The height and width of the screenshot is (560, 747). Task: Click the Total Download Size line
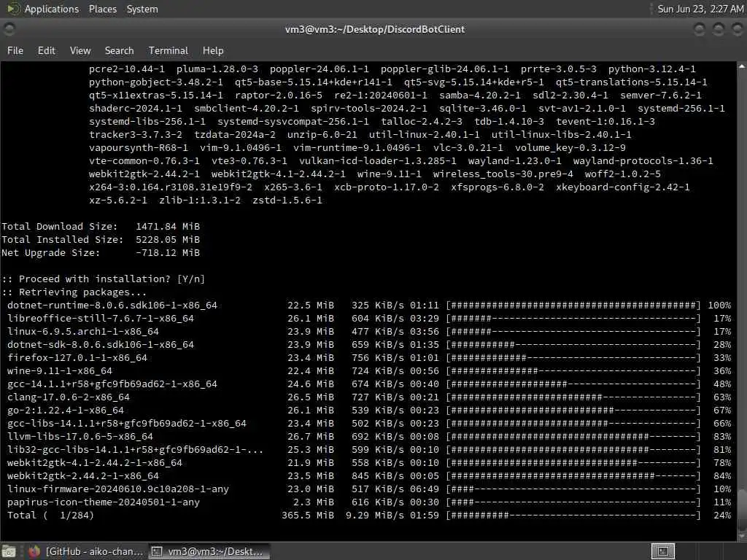pos(101,227)
